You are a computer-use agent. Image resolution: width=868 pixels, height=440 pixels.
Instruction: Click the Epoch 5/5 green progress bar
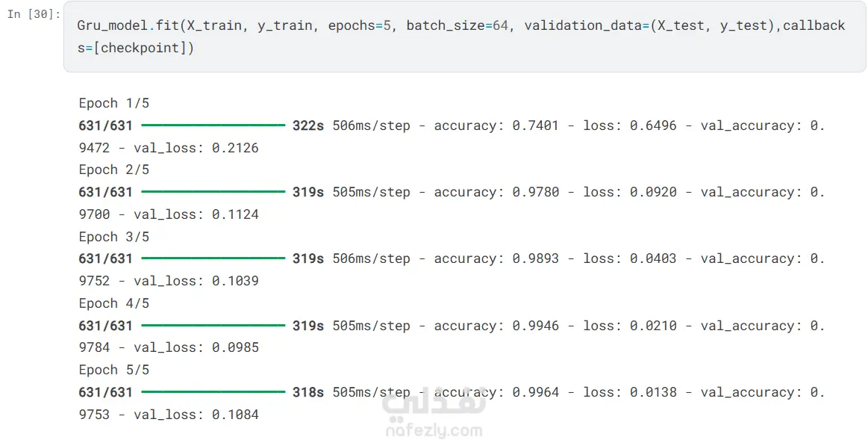213,392
